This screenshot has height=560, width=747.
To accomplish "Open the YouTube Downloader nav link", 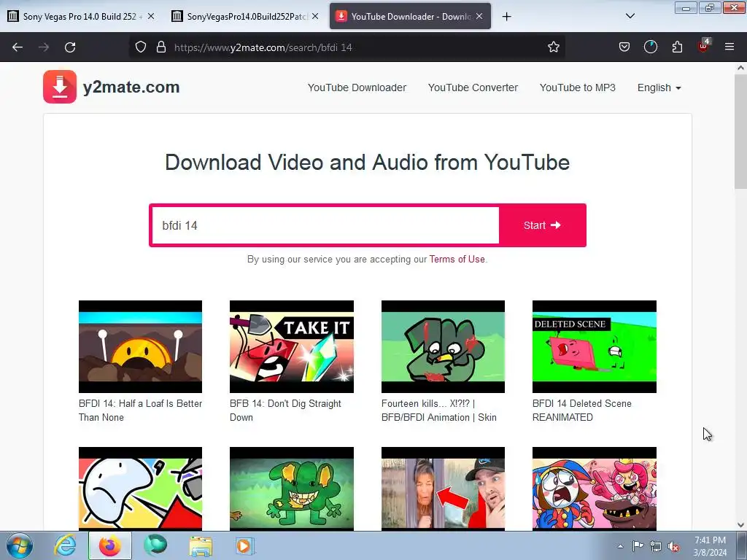I will (357, 87).
